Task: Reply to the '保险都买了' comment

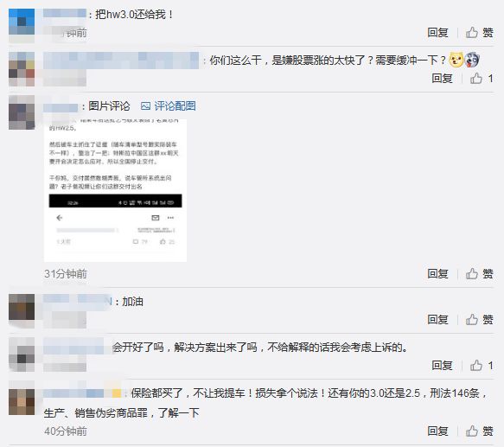Action: pyautogui.click(x=437, y=431)
